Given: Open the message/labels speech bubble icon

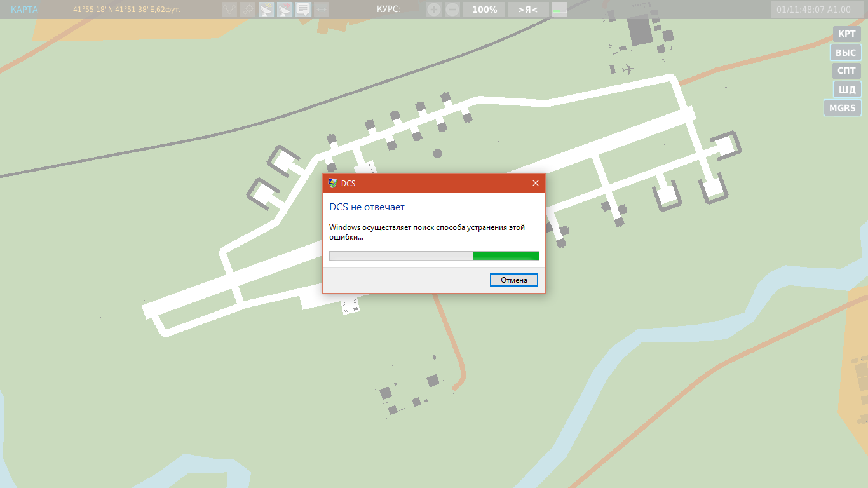Looking at the screenshot, I should point(303,10).
